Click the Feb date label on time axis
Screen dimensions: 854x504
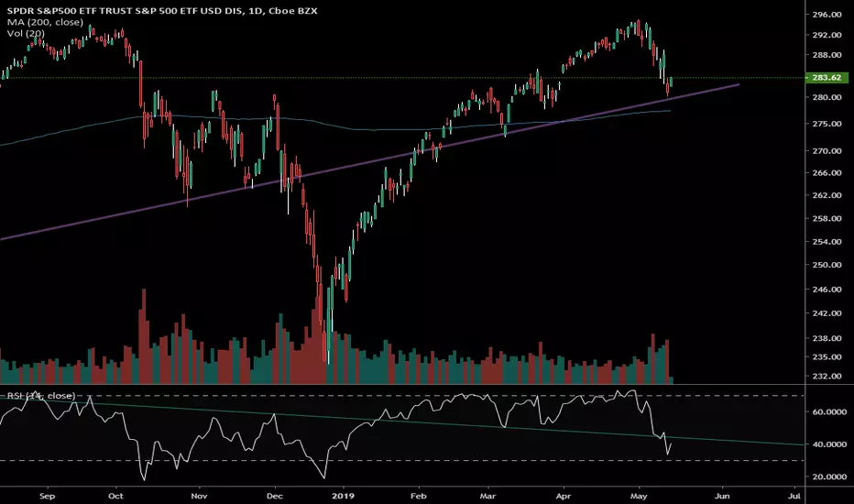pos(418,496)
